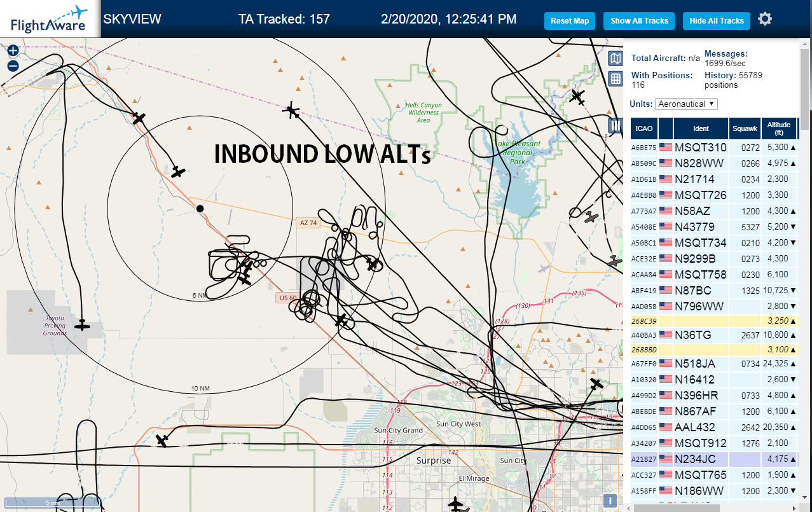Click the US flag in MSQT310 row
Image resolution: width=812 pixels, height=512 pixels.
[666, 148]
